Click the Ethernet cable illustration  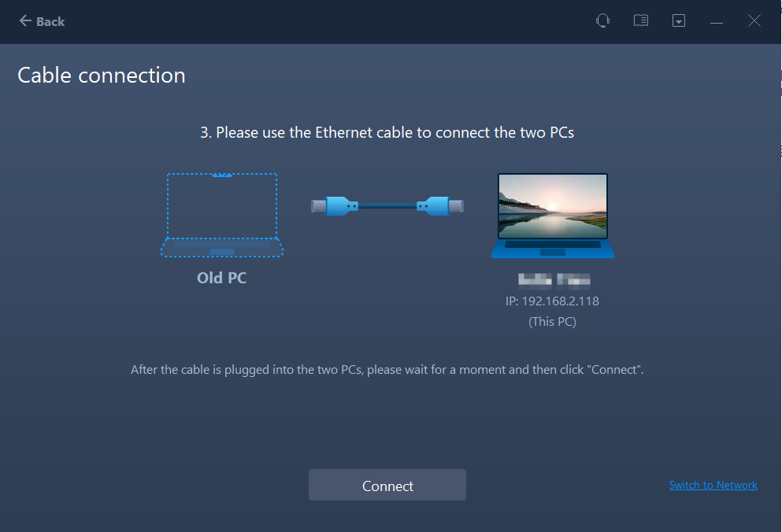(387, 206)
